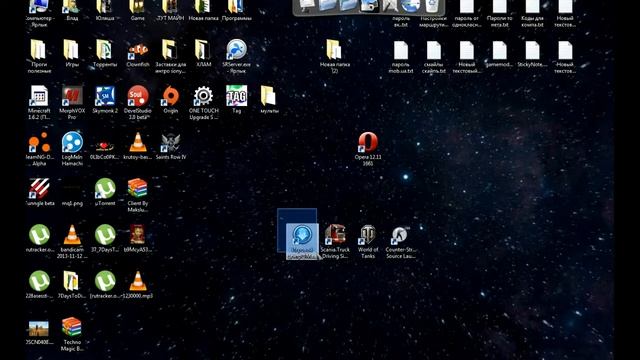Select the ХЛАМ folder
Viewport: 640px width, 360px height.
tap(202, 50)
